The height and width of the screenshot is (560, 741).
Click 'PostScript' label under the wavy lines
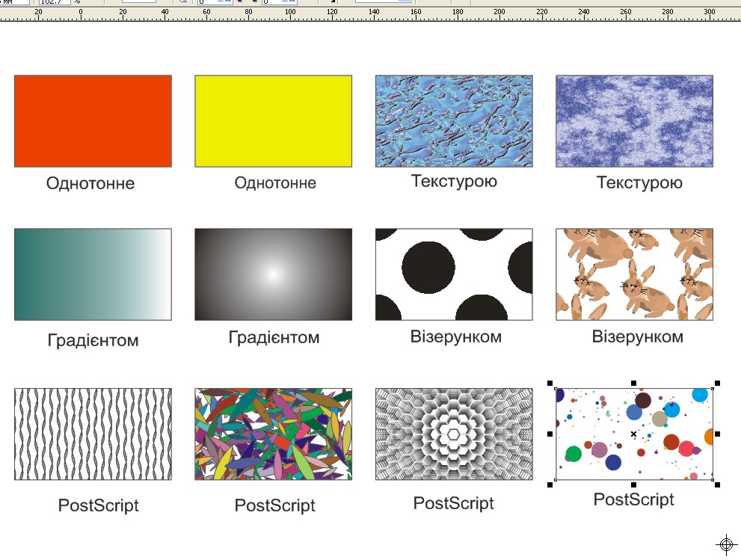tap(98, 505)
